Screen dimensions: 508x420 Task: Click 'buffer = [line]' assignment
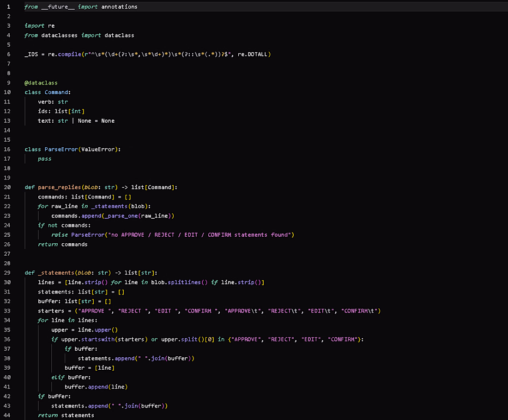(90, 368)
